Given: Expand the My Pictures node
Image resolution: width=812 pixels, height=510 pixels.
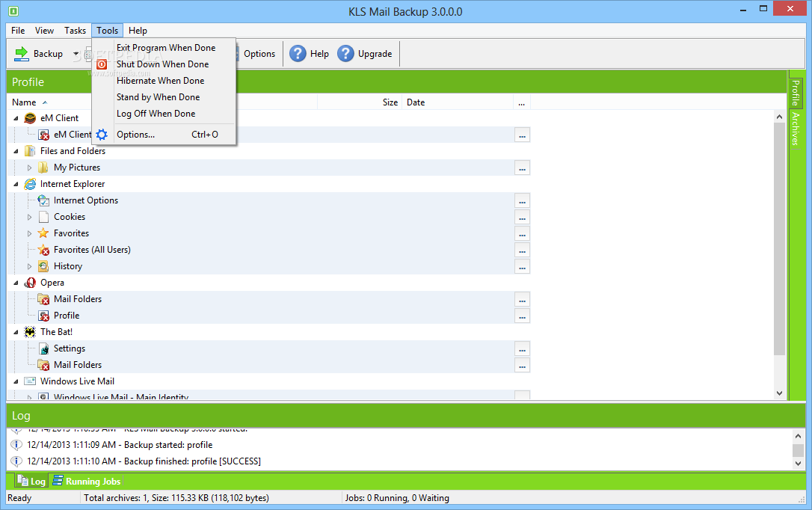Looking at the screenshot, I should click(29, 168).
